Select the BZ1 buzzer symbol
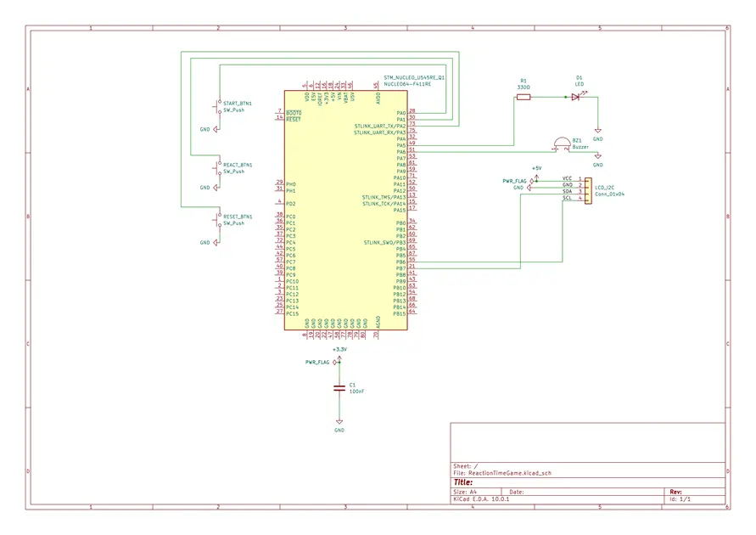The width and height of the screenshot is (756, 535). (561, 144)
